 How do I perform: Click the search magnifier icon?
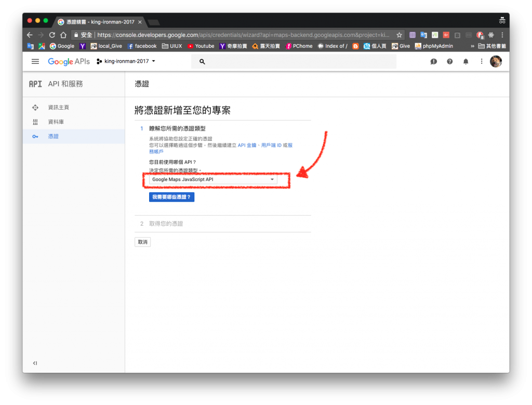[x=202, y=61]
